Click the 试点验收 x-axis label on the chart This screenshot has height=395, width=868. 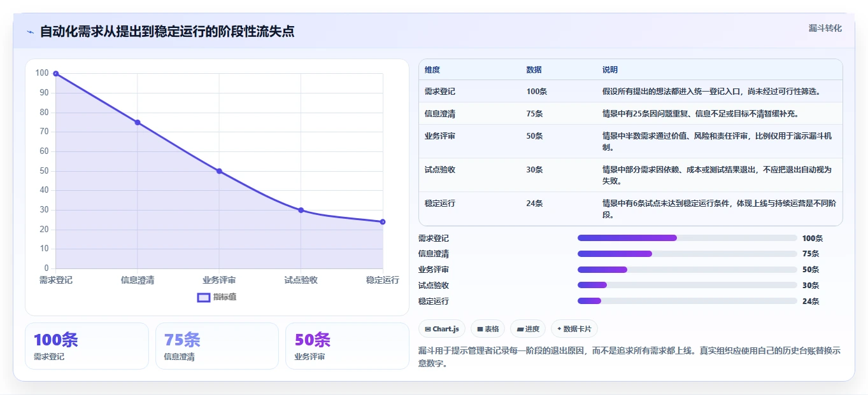tap(301, 280)
